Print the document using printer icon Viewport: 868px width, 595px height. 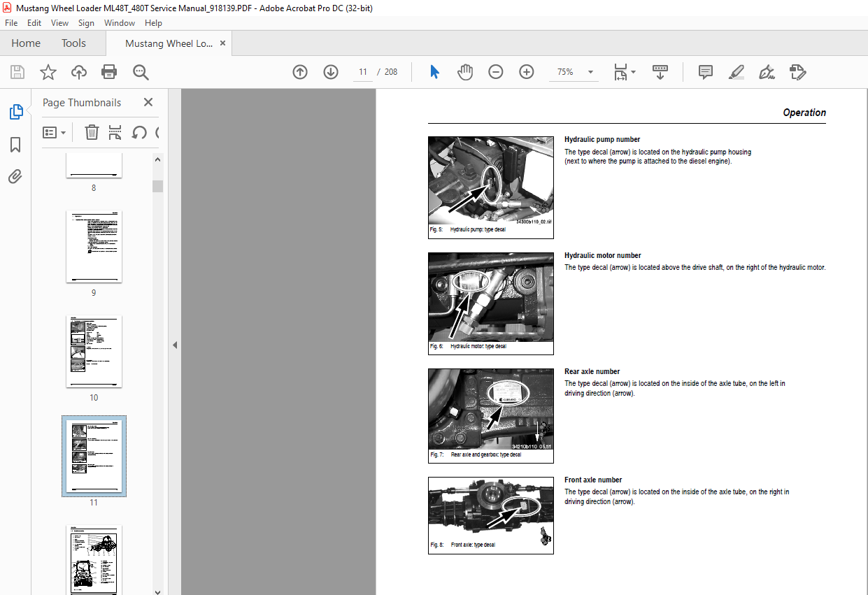coord(109,72)
